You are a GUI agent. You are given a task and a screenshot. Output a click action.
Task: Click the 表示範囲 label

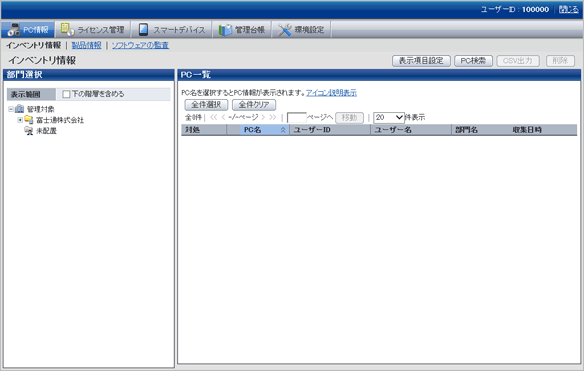click(25, 94)
